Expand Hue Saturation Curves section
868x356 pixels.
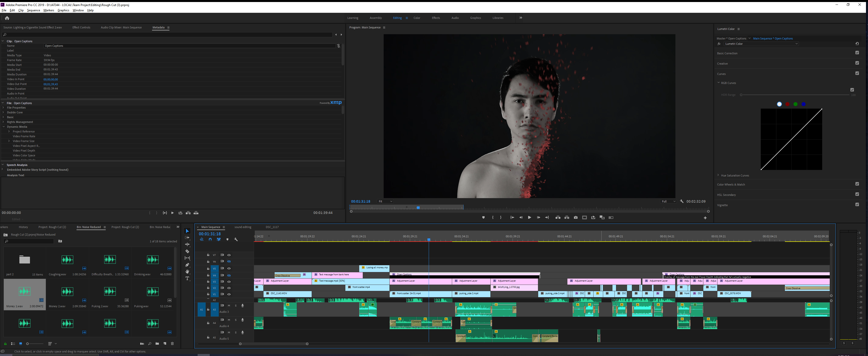718,175
